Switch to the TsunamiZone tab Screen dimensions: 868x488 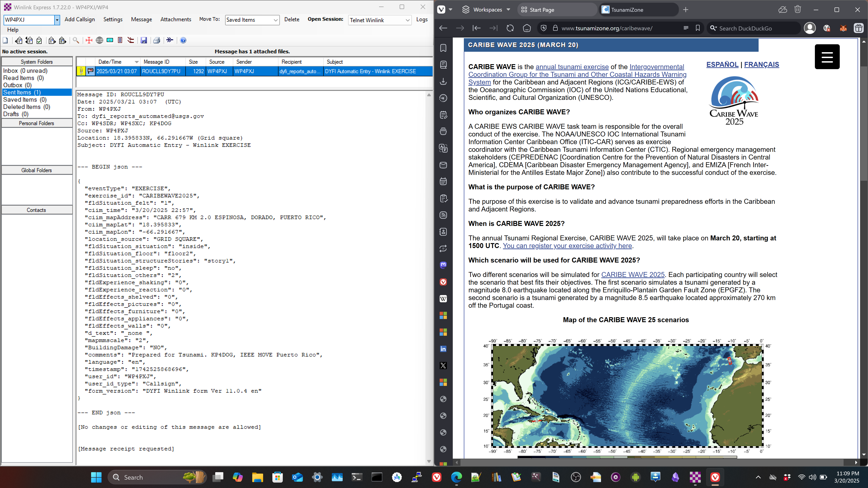(639, 10)
